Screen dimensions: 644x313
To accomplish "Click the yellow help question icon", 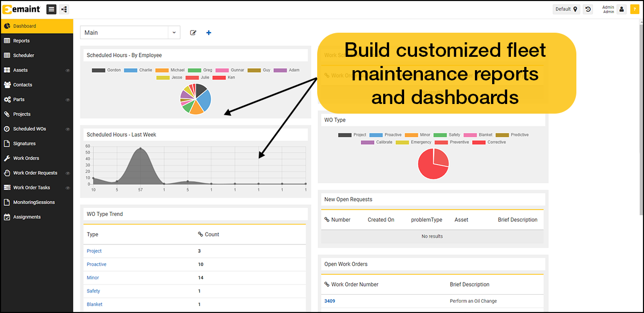I will click(634, 9).
